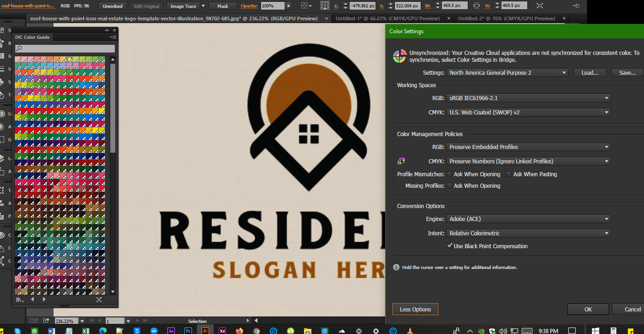Click the linked file name in control bar
This screenshot has width=644, height=334.
click(28, 6)
